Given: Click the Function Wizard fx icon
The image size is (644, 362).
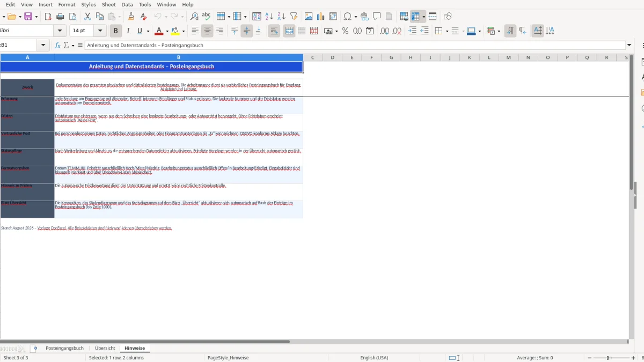Looking at the screenshot, I should (58, 45).
